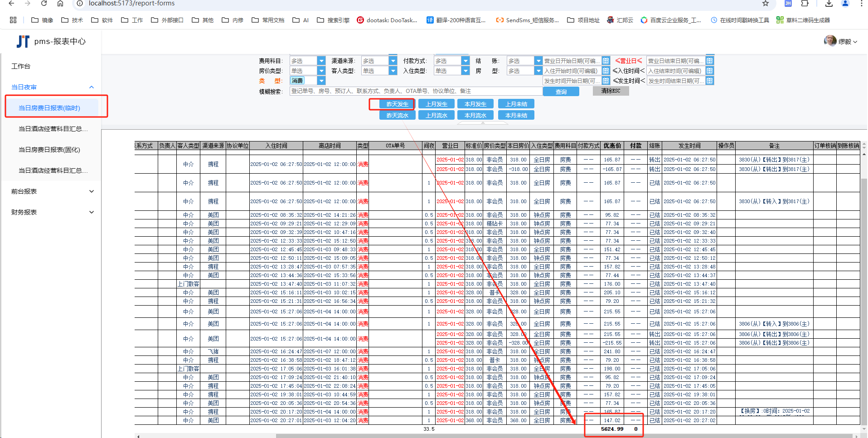This screenshot has height=438, width=868.
Task: Open the browser extensions puzzle icon
Action: 805,4
